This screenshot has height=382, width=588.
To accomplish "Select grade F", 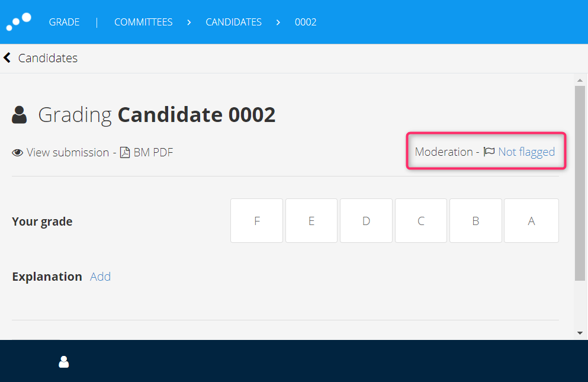I will click(x=256, y=221).
